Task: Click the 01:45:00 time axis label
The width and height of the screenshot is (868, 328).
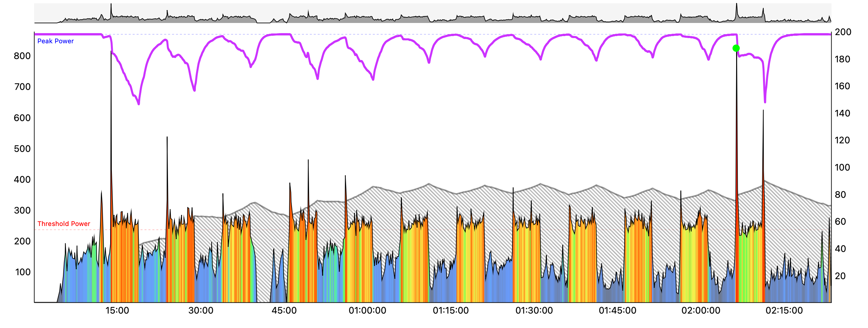Action: 617,311
